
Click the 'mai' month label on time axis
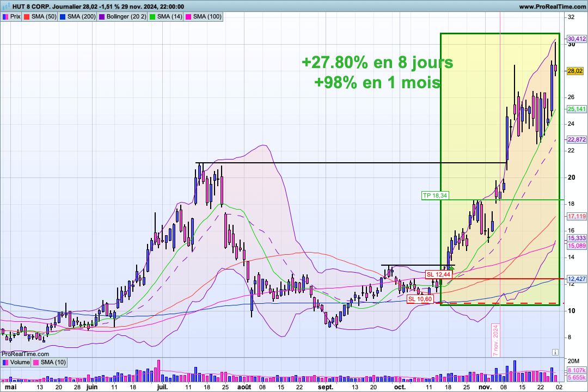pyautogui.click(x=10, y=387)
